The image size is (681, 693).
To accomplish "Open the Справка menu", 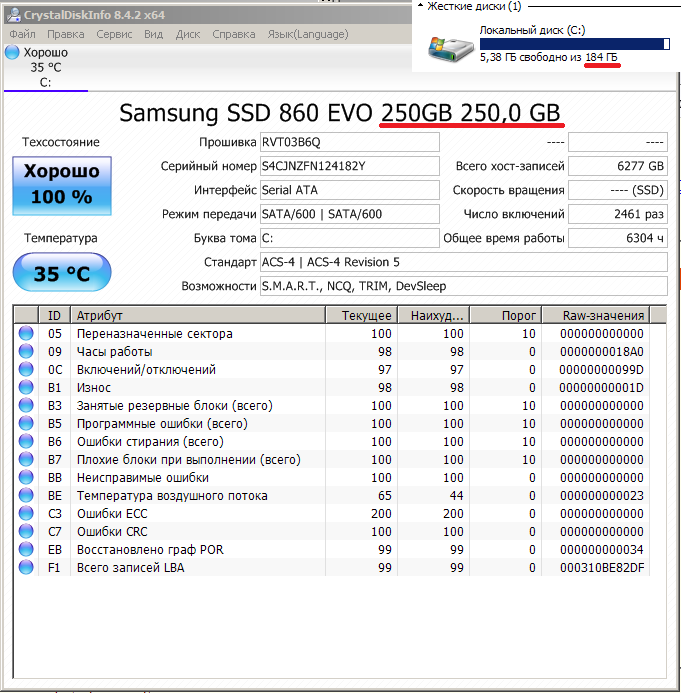I will 233,34.
